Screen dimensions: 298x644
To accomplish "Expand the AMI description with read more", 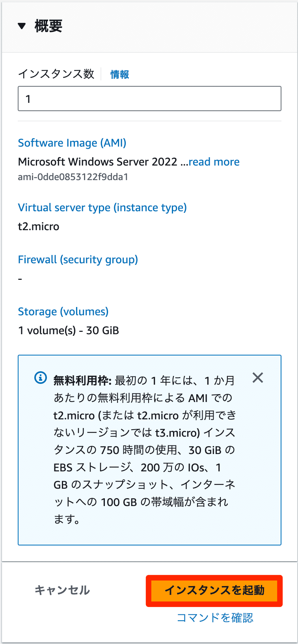I will tap(214, 162).
